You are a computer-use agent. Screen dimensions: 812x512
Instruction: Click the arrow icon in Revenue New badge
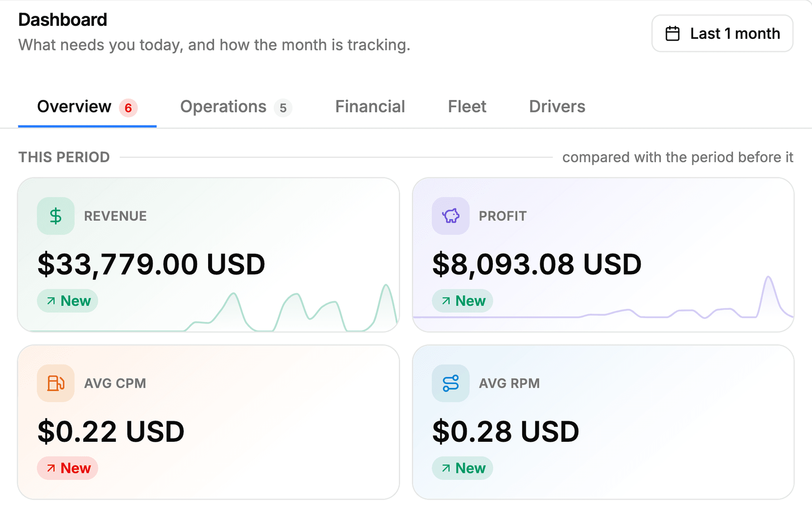click(x=51, y=301)
